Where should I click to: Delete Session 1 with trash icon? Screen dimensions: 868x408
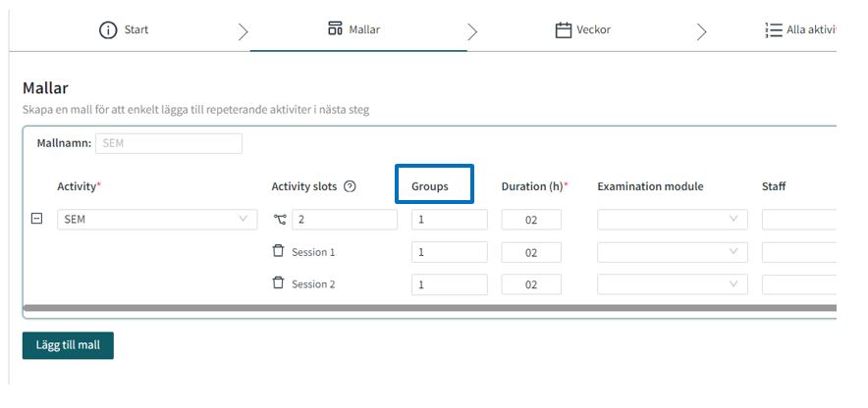click(x=278, y=252)
